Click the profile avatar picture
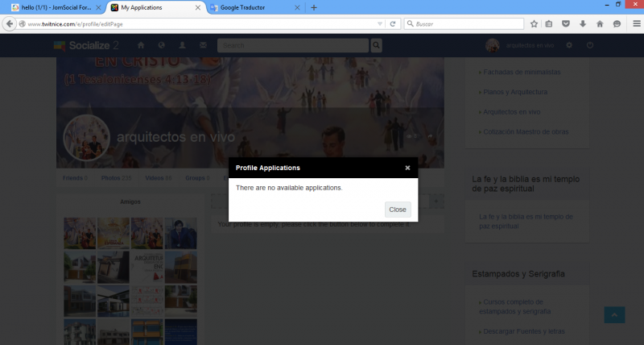This screenshot has height=345, width=644. click(x=86, y=138)
